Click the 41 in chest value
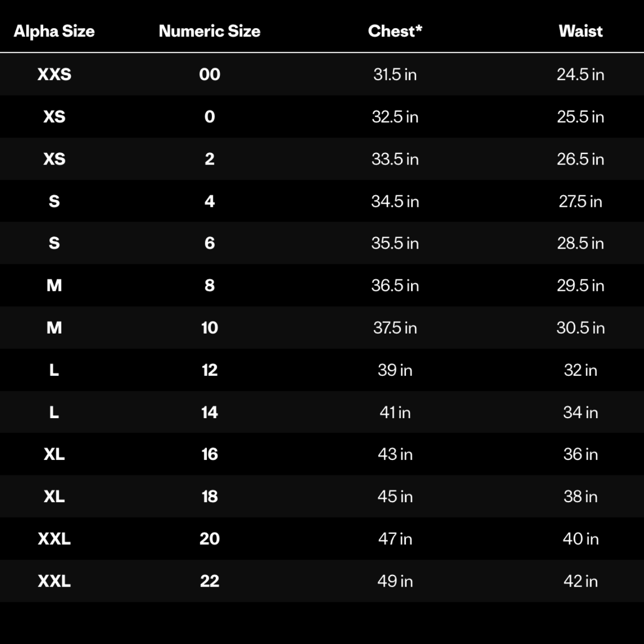This screenshot has height=644, width=644. click(395, 412)
